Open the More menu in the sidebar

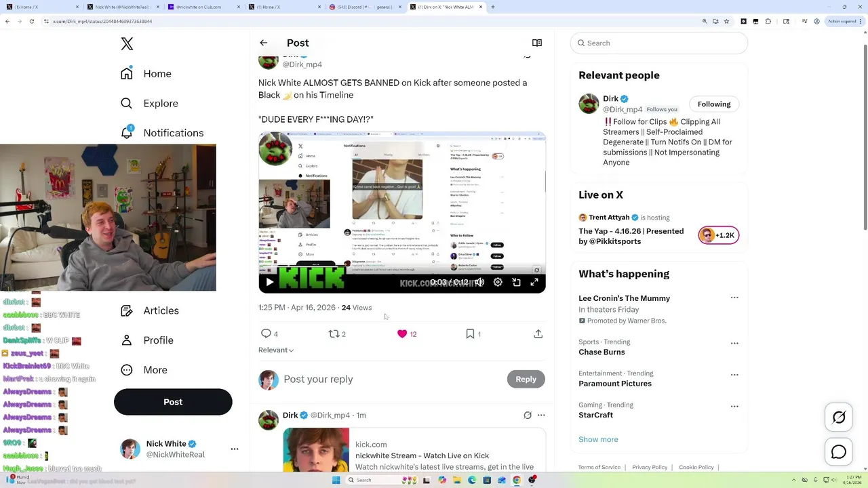(x=144, y=370)
